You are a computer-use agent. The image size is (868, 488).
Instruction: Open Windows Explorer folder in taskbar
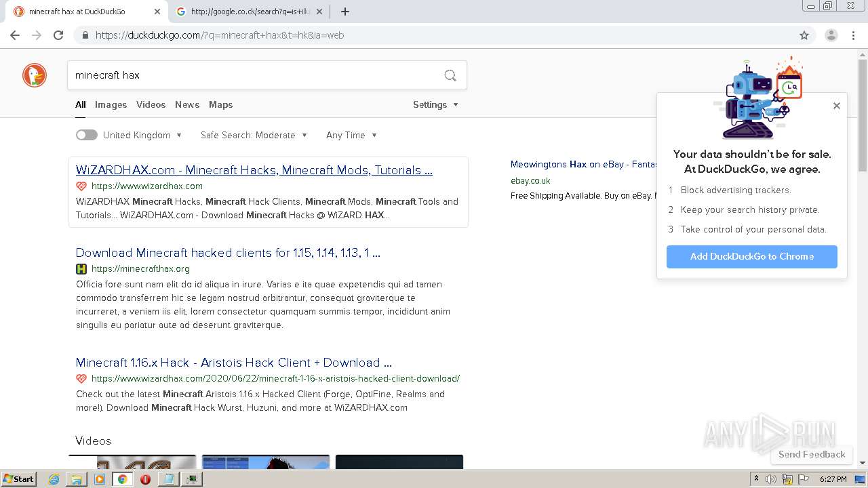click(77, 479)
